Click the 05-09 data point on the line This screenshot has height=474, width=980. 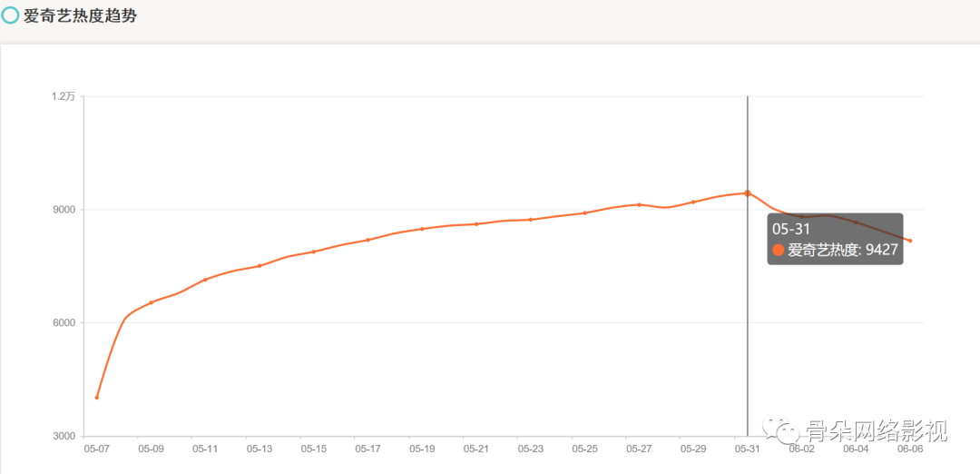(x=151, y=302)
